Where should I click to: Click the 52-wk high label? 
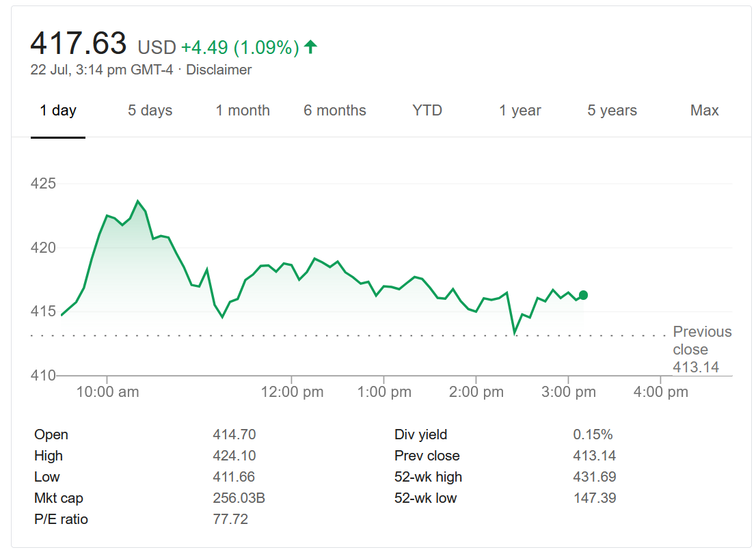428,477
